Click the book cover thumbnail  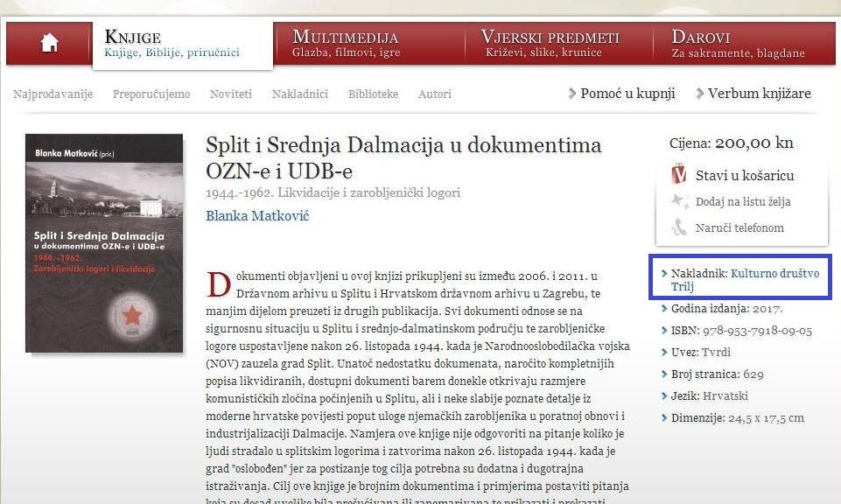click(x=104, y=243)
